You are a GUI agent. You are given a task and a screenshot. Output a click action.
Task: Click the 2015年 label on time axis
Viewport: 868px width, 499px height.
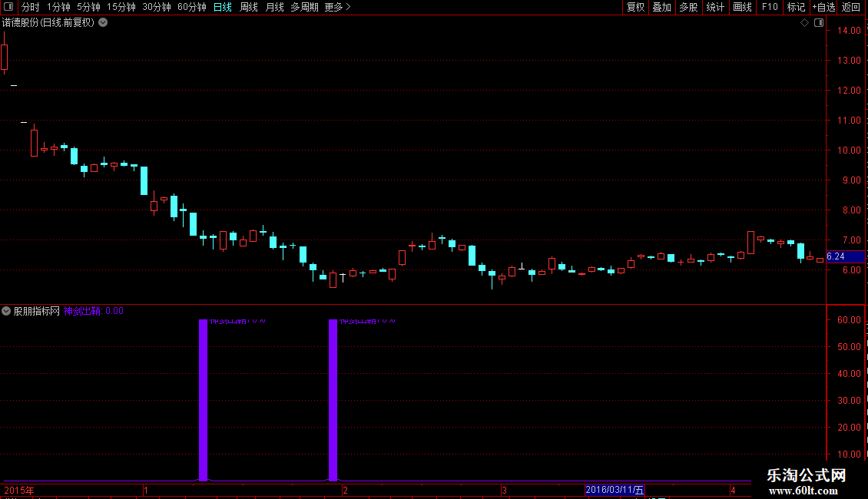click(x=19, y=491)
